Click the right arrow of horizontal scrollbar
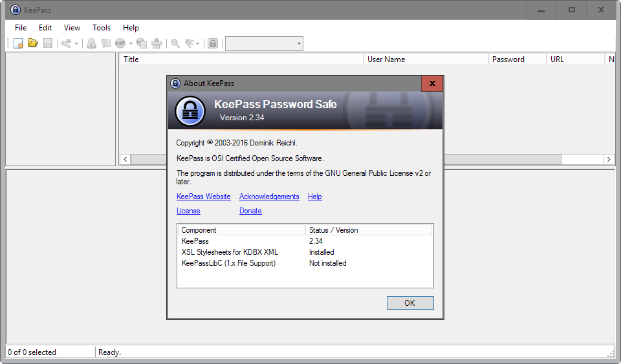Viewport: 621px width, 364px height. (609, 160)
